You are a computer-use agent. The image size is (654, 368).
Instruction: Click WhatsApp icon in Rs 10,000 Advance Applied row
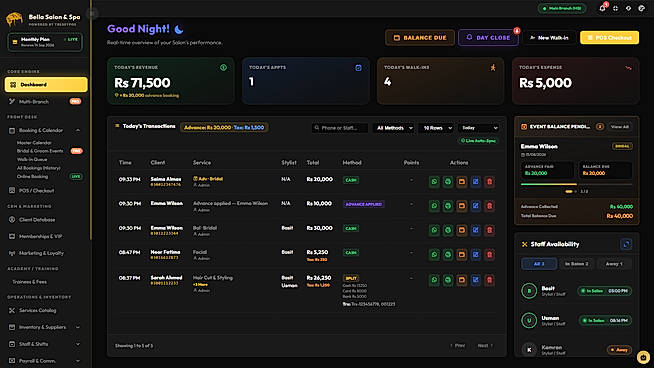click(x=434, y=206)
